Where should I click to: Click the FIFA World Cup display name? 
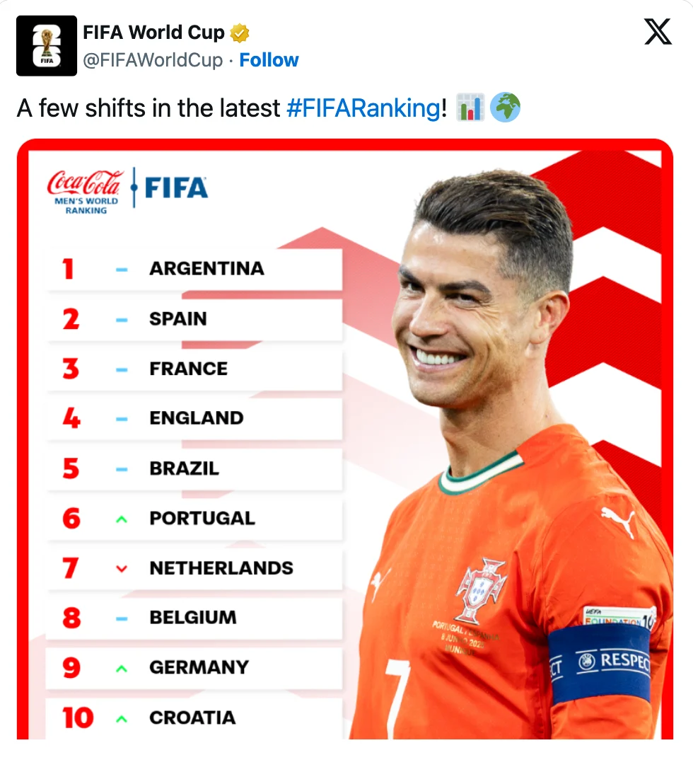coord(153,33)
